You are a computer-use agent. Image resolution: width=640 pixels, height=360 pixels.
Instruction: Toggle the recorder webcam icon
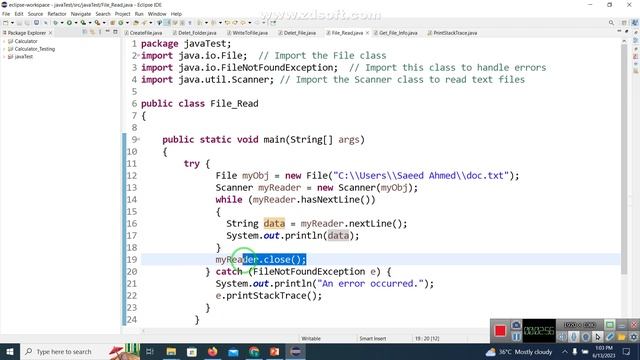586,337
